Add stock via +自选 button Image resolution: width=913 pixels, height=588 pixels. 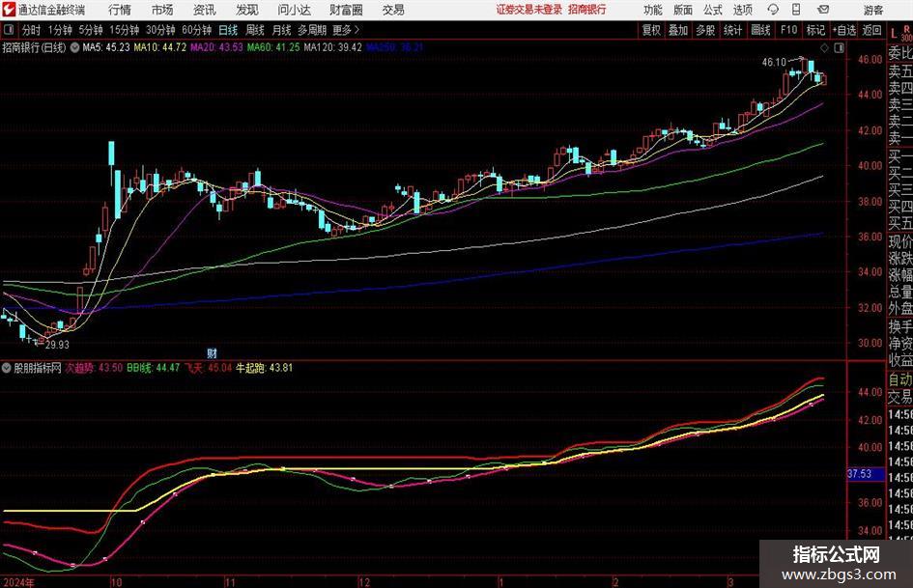(x=844, y=30)
